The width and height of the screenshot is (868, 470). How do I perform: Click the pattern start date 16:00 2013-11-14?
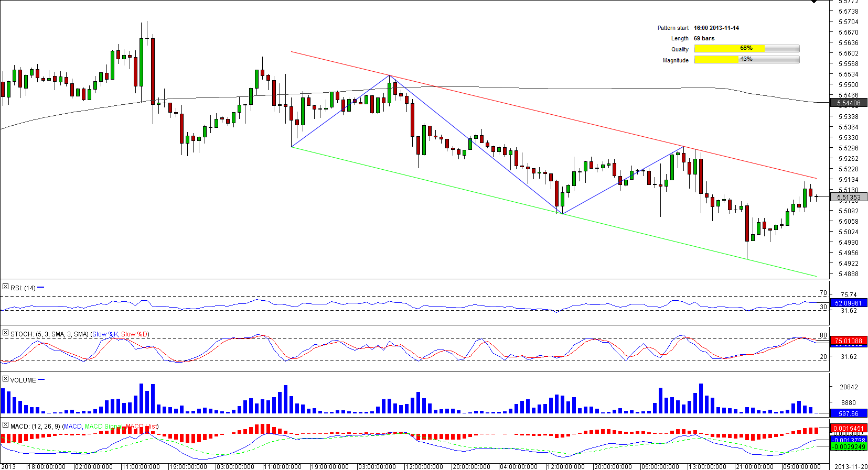tap(716, 28)
